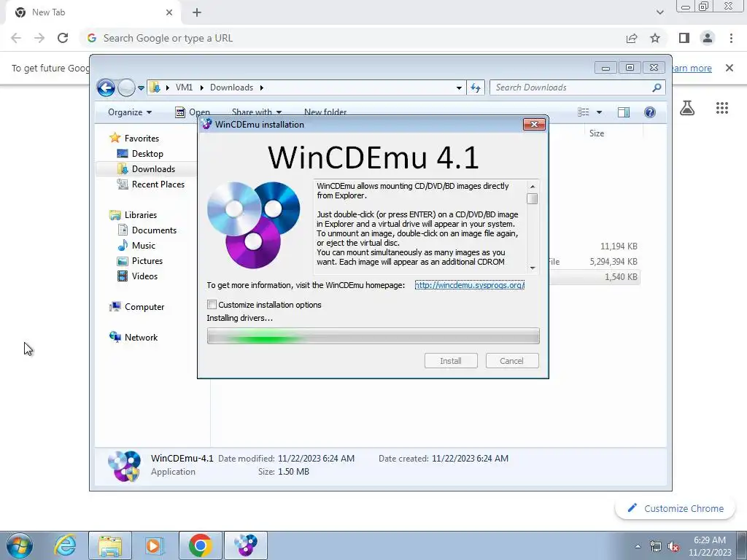Select Downloads in Explorer address bar

[x=231, y=87]
